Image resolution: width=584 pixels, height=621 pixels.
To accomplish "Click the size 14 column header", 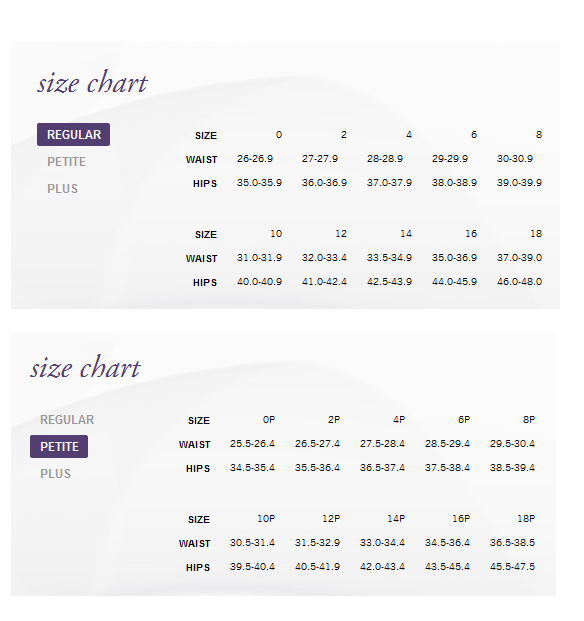I will [x=406, y=234].
